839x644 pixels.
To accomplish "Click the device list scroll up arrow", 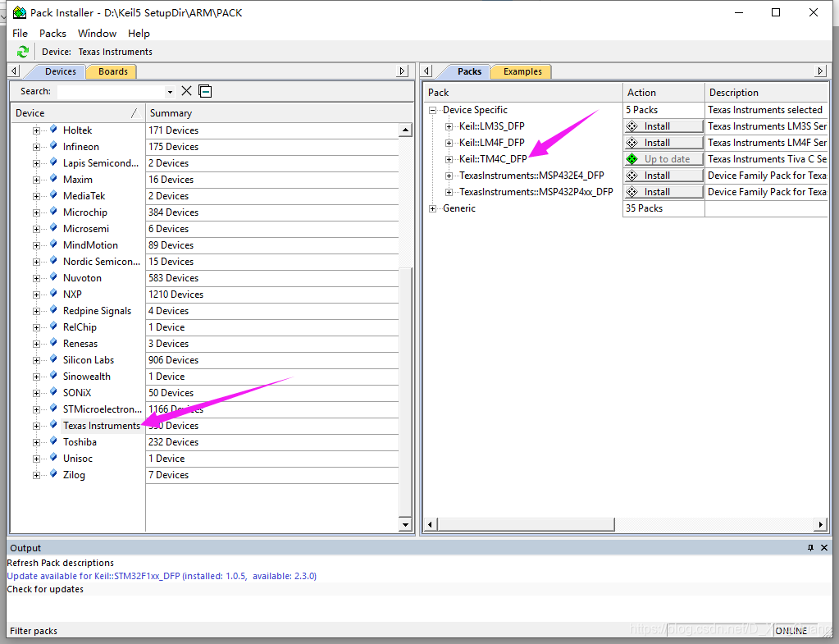I will pyautogui.click(x=405, y=130).
